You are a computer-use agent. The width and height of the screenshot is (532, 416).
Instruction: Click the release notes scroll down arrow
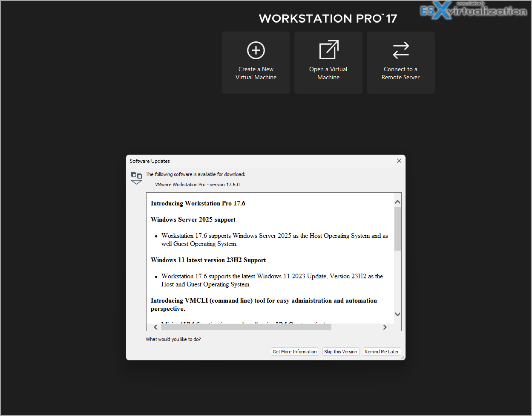[397, 314]
